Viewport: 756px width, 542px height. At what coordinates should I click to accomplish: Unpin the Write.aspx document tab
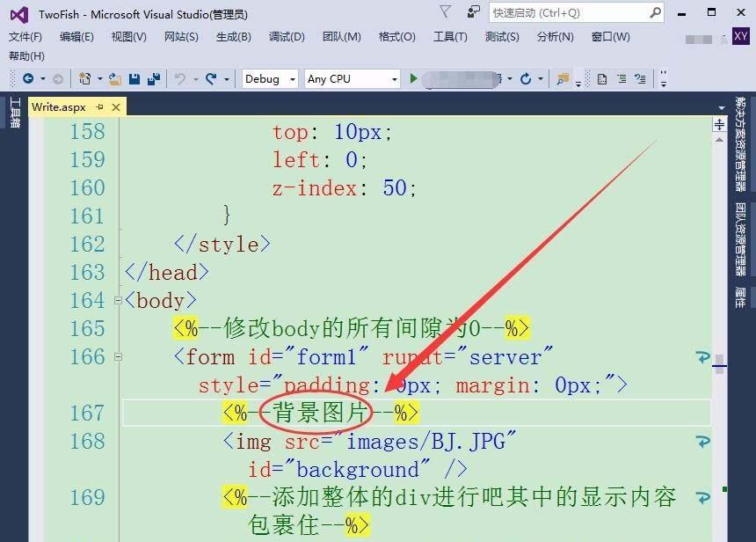click(x=100, y=106)
